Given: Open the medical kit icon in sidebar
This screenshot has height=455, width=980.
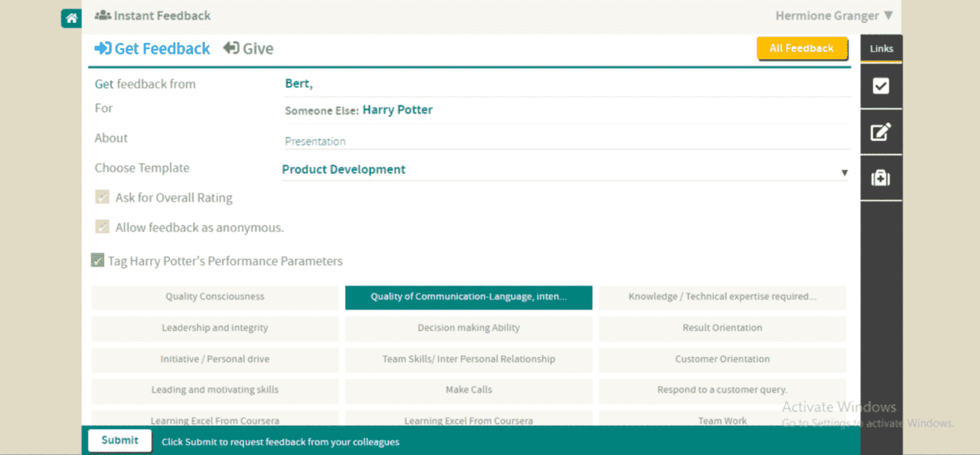Looking at the screenshot, I should (x=880, y=178).
